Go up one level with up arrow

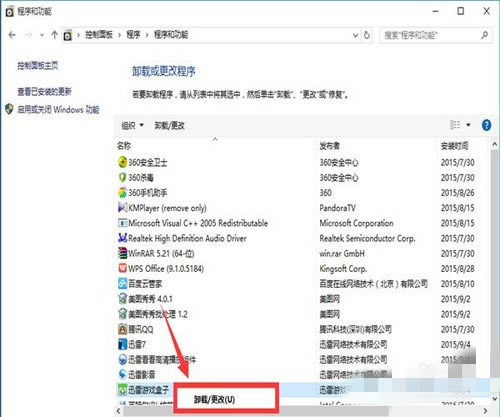coord(55,35)
